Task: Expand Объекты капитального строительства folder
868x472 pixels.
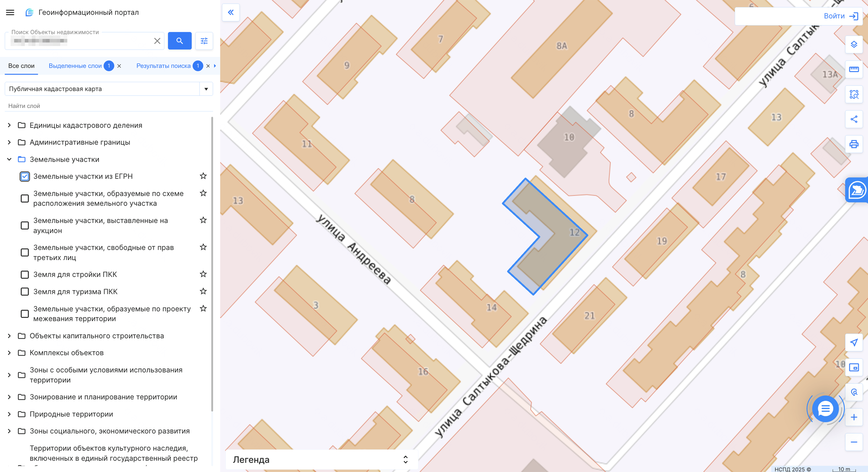Action: click(x=9, y=336)
